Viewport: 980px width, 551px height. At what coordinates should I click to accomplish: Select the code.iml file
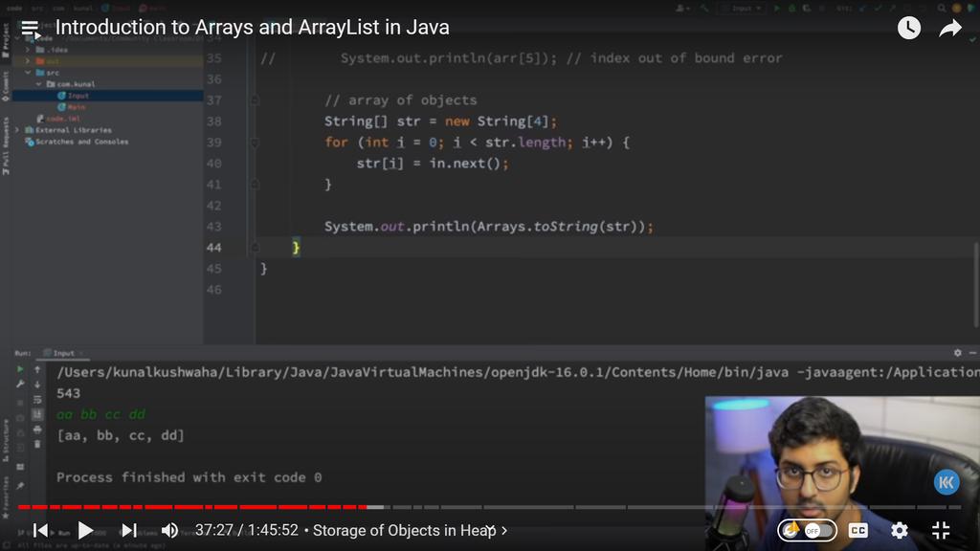click(58, 119)
